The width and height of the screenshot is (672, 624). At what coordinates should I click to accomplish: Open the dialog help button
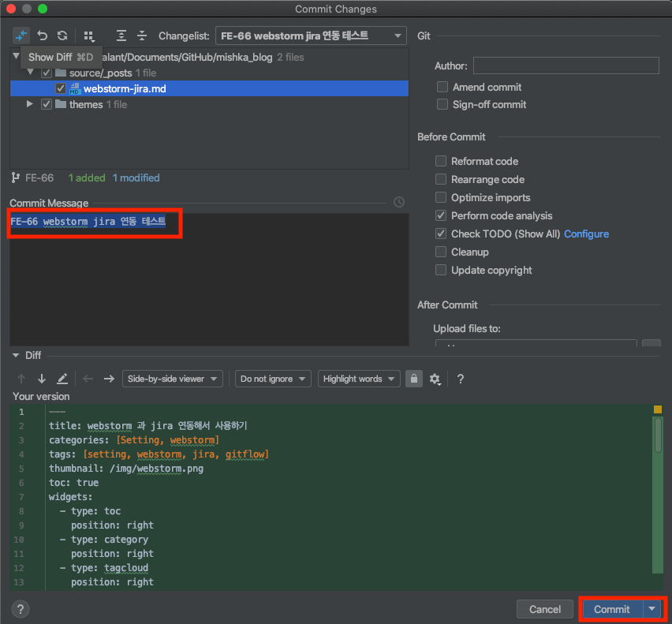[21, 608]
